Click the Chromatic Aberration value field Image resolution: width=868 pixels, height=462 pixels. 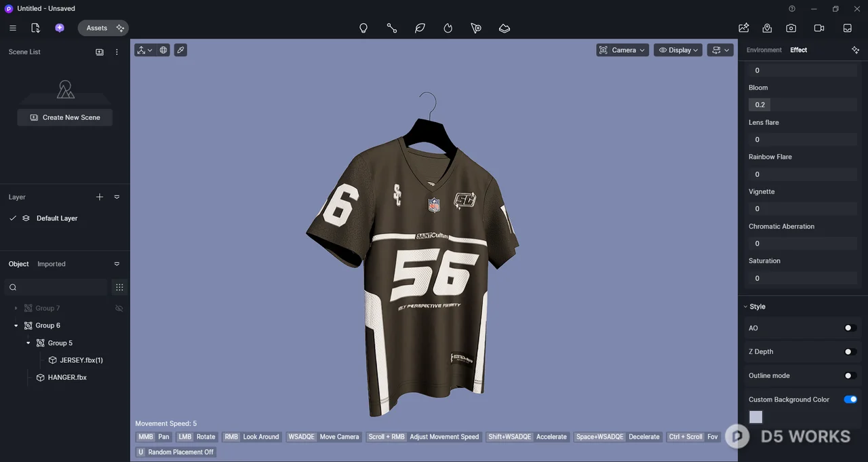803,244
